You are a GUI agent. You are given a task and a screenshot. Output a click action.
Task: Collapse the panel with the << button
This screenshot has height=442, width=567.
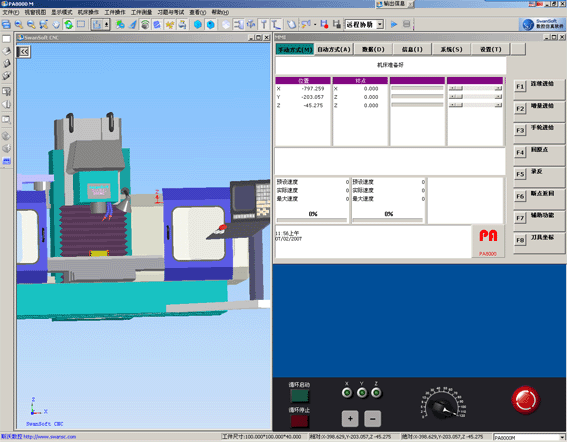pos(24,52)
